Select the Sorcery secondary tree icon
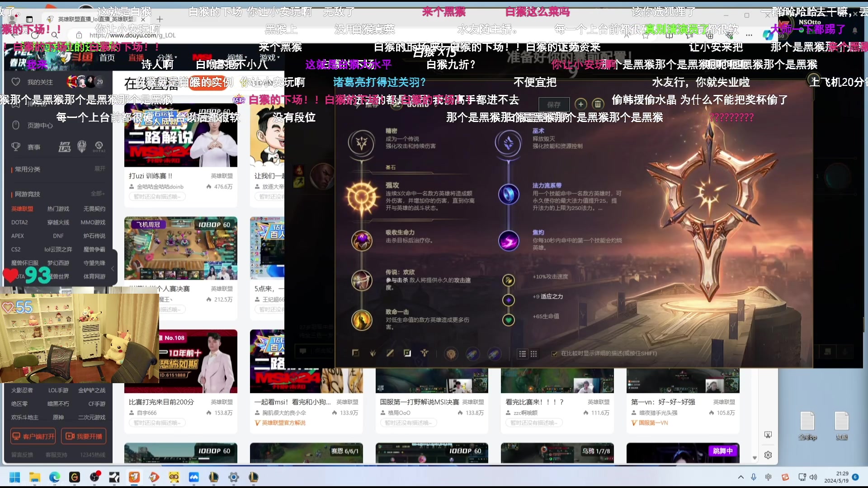 [508, 143]
